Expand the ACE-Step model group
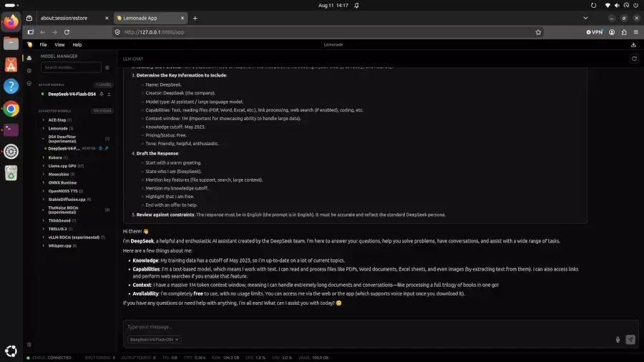 (43, 120)
